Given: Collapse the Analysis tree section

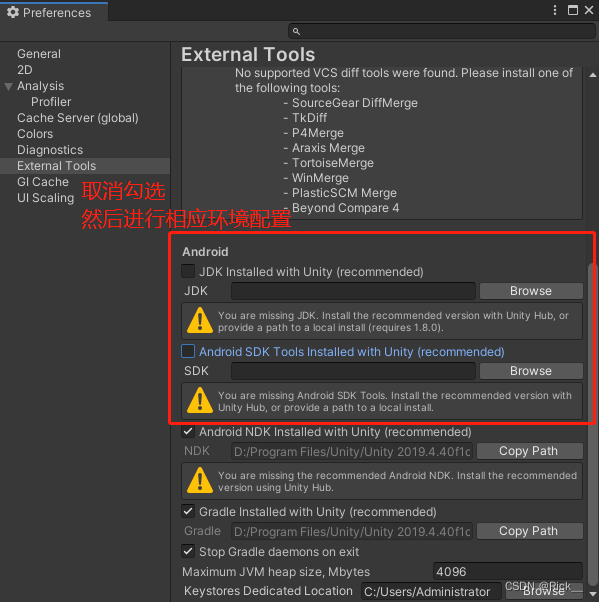Looking at the screenshot, I should 8,86.
